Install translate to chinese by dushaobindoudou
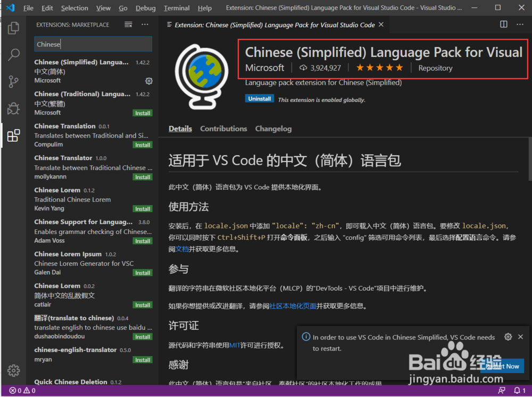Screen dimensions: 532x397 [143, 336]
